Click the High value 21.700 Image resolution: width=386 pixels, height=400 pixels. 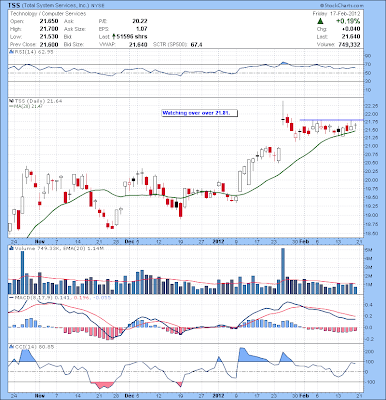[49, 29]
